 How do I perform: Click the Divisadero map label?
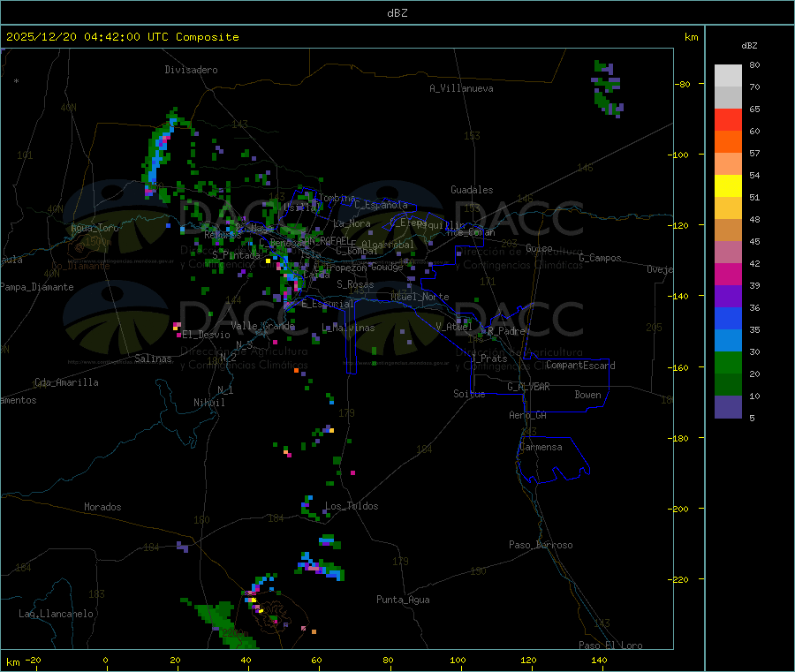[x=191, y=70]
